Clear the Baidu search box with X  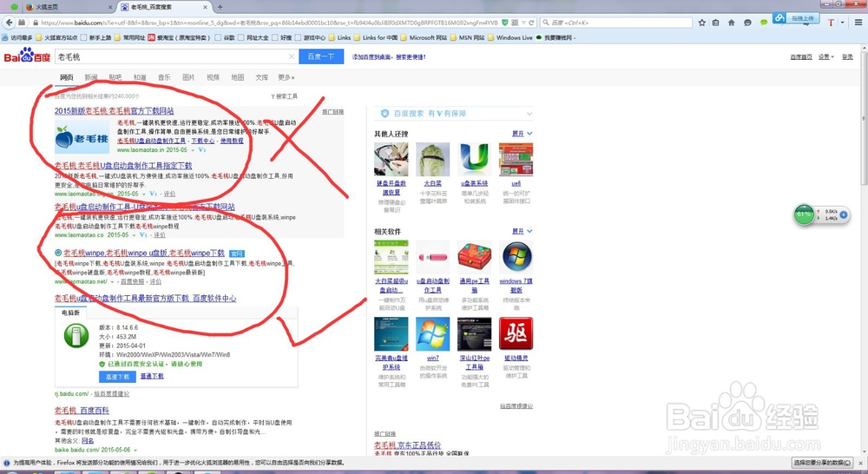291,56
